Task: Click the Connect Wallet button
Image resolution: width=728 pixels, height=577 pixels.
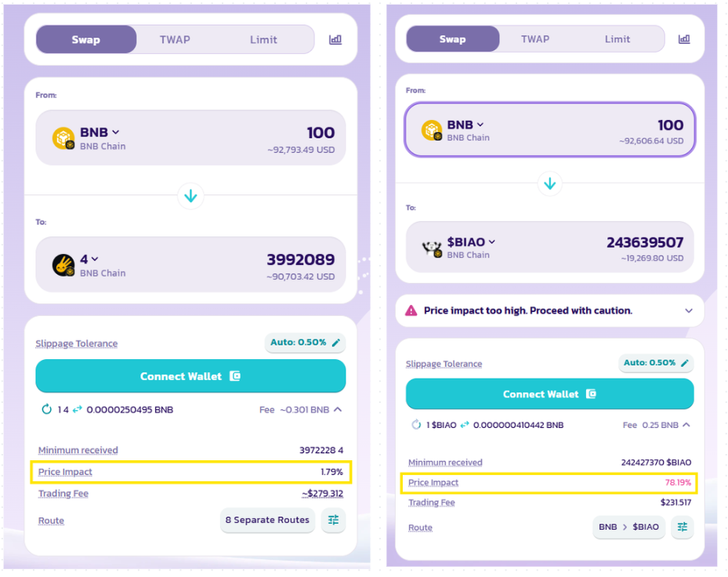Action: point(190,376)
